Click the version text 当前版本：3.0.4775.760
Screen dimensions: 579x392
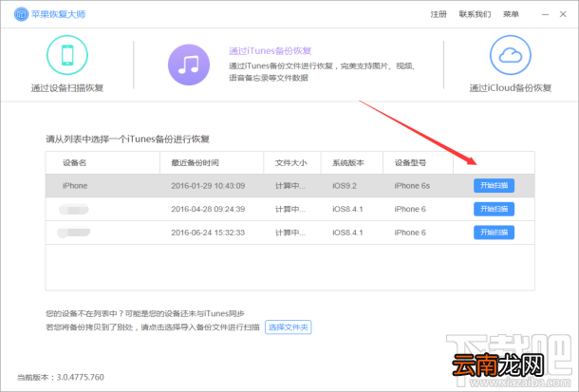(61, 377)
